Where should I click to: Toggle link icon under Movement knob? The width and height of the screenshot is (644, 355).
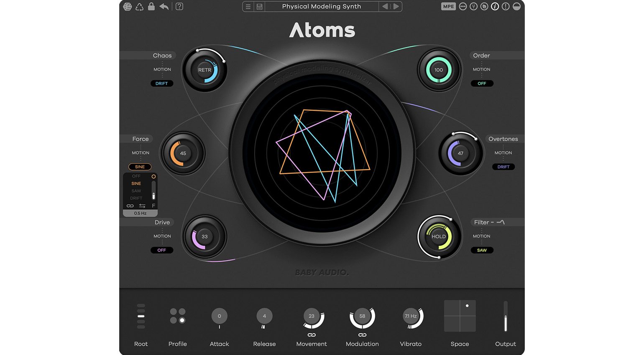(312, 335)
